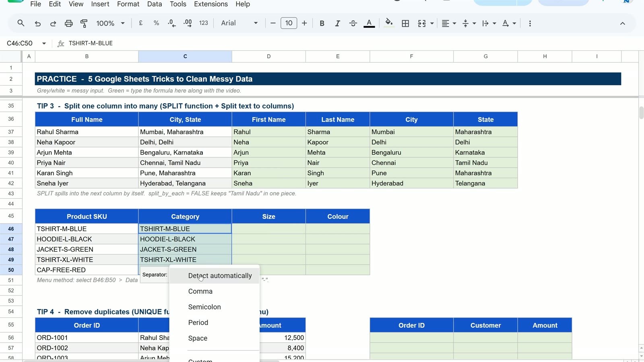Open the Edit menu
Screen dimensions: 644x362
(x=55, y=4)
